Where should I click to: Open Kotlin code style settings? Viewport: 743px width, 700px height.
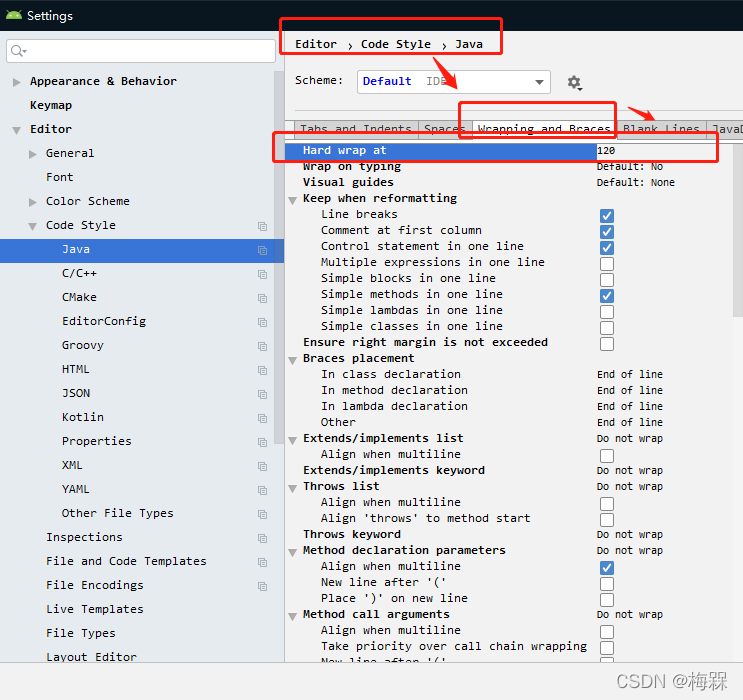[82, 417]
